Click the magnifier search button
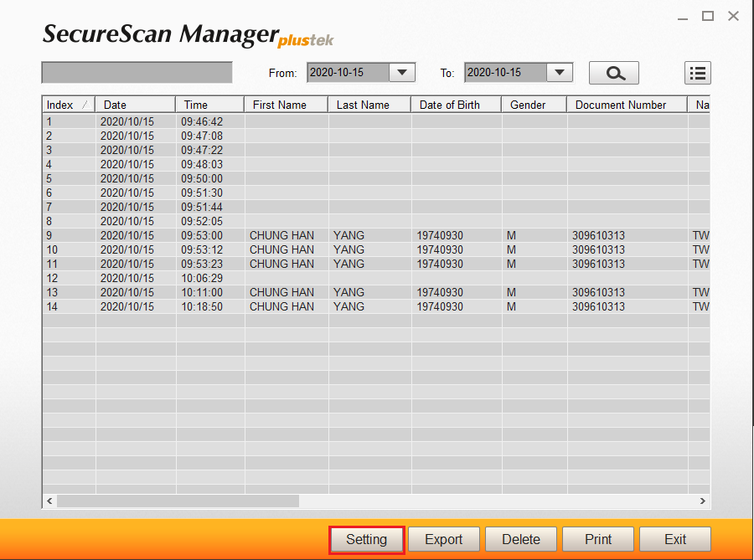 613,73
